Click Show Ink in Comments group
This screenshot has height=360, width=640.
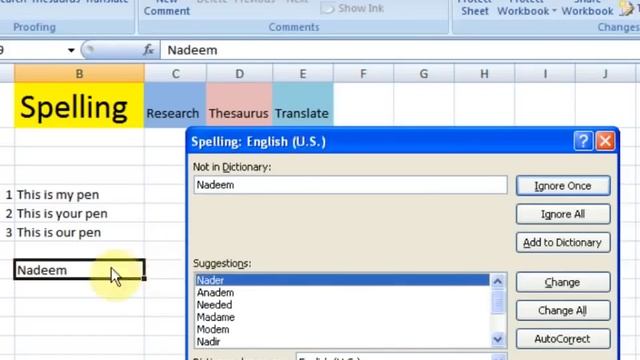click(x=352, y=8)
